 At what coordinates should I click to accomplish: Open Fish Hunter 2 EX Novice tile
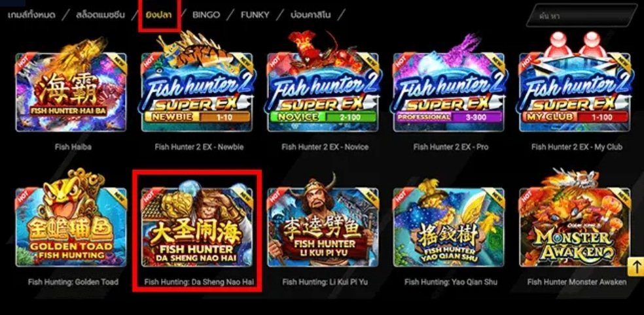[323, 92]
